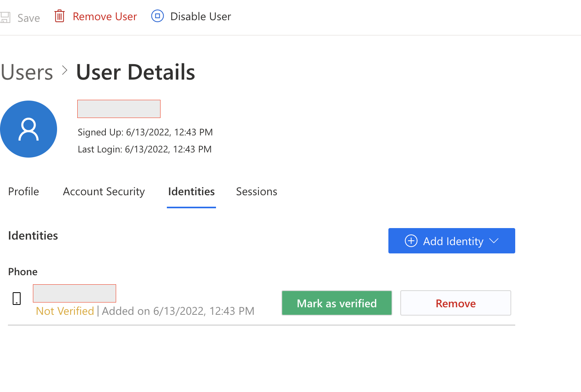Image resolution: width=581 pixels, height=392 pixels.
Task: Click the trash icon next to Remove User
Action: 59,16
